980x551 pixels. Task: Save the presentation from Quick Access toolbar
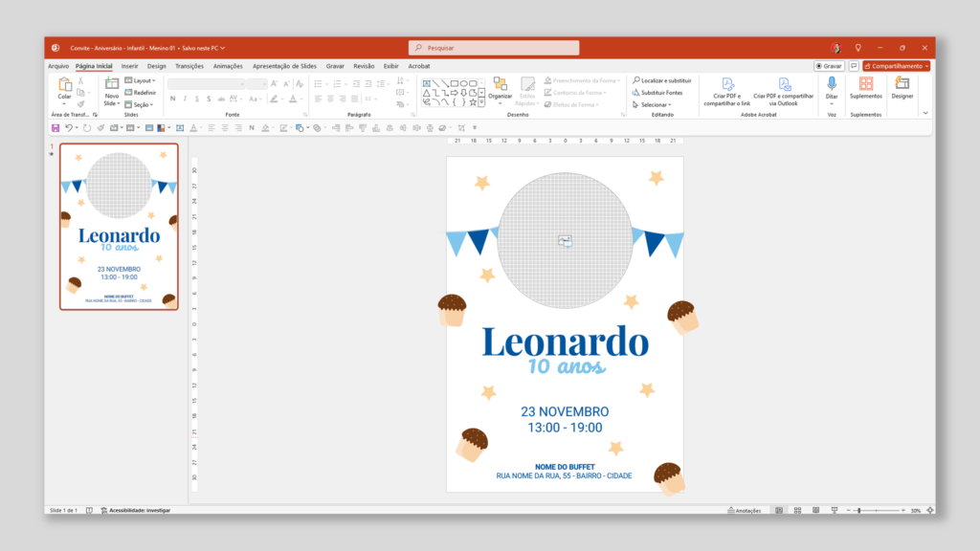56,127
